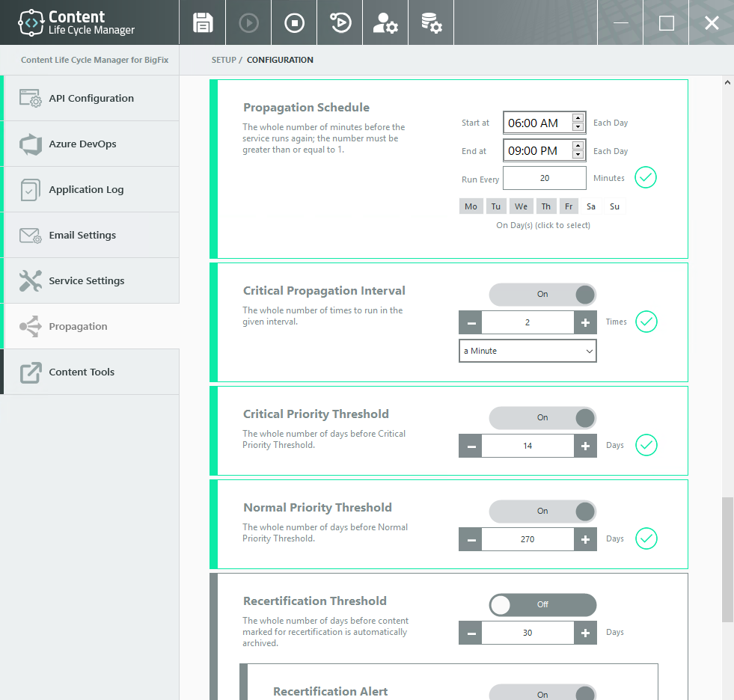
Task: Deselect Monday in the schedule days
Action: [471, 206]
